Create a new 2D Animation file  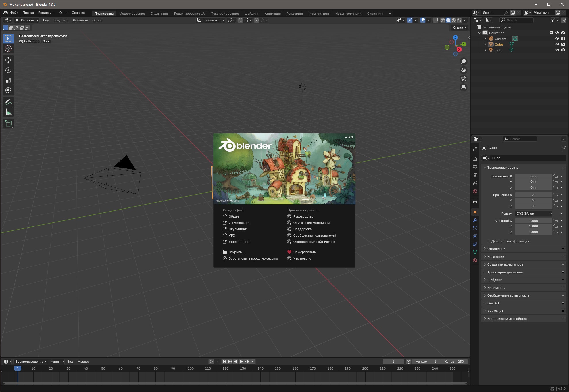coord(239,223)
